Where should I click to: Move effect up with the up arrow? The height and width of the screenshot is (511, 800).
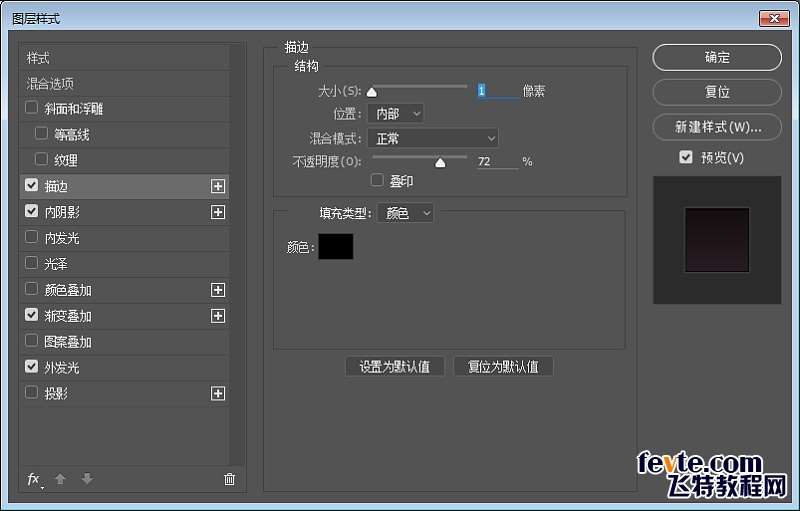click(x=60, y=479)
